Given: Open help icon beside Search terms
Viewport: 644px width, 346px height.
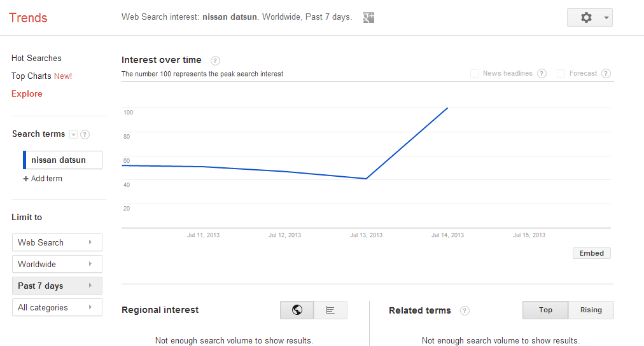Looking at the screenshot, I should 85,135.
